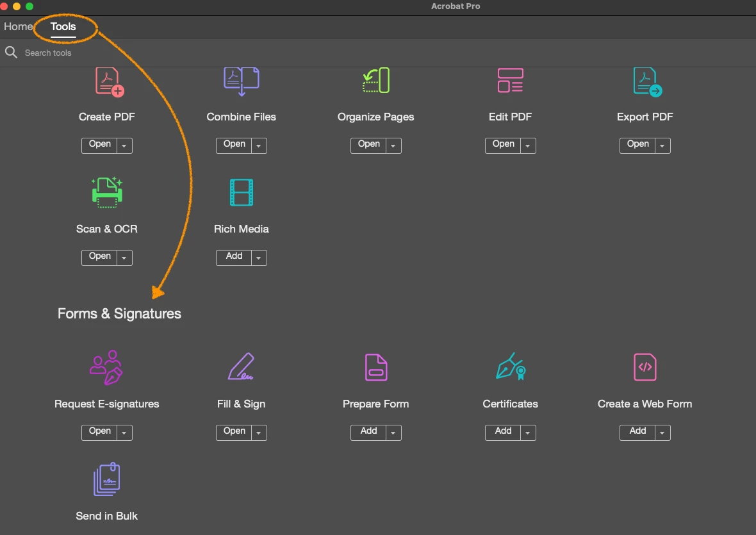
Task: Expand the Create a Web Form dropdown arrow
Action: (x=662, y=433)
